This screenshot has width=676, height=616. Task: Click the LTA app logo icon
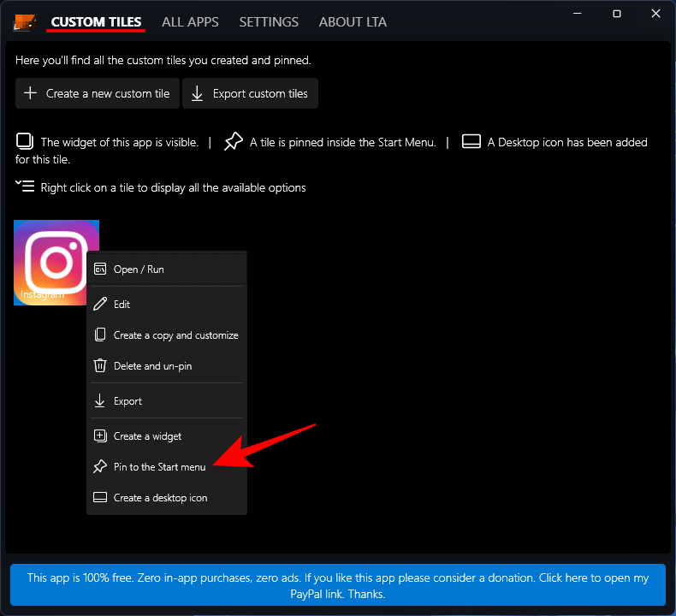coord(25,22)
